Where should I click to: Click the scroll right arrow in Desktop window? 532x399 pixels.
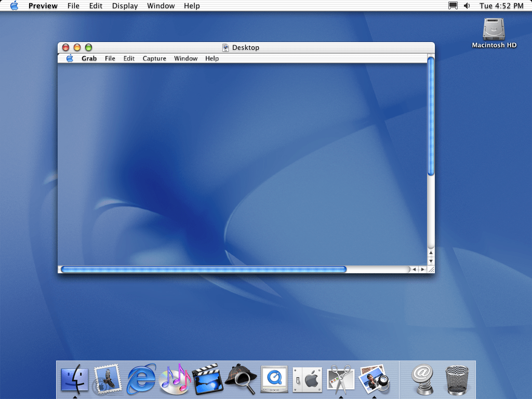(422, 269)
